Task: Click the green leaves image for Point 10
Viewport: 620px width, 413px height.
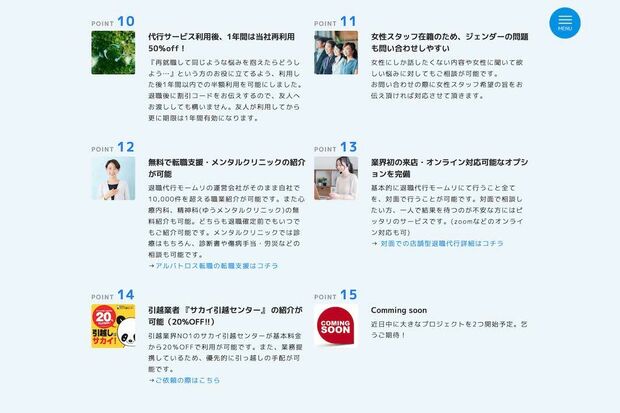Action: tap(113, 53)
